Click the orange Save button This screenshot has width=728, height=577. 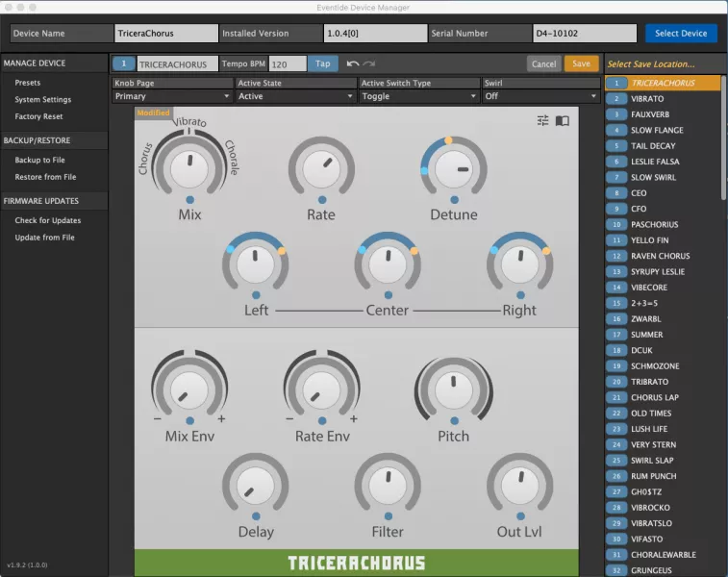[x=581, y=63]
